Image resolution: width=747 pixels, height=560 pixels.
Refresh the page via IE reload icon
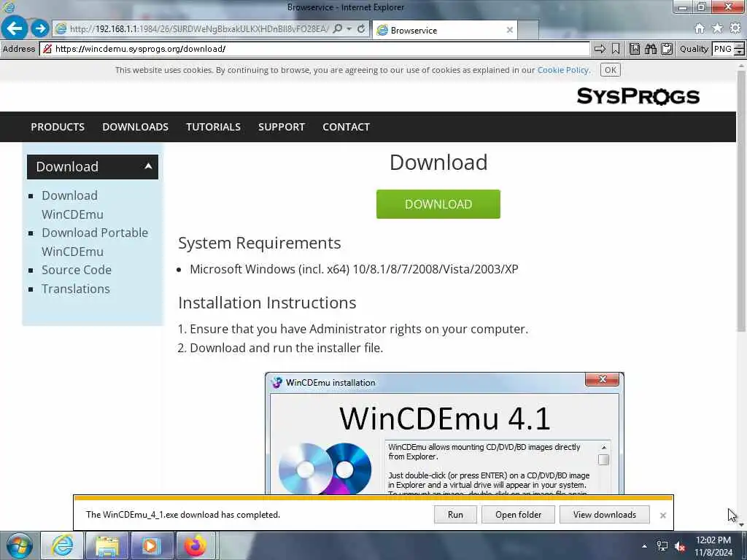[361, 29]
